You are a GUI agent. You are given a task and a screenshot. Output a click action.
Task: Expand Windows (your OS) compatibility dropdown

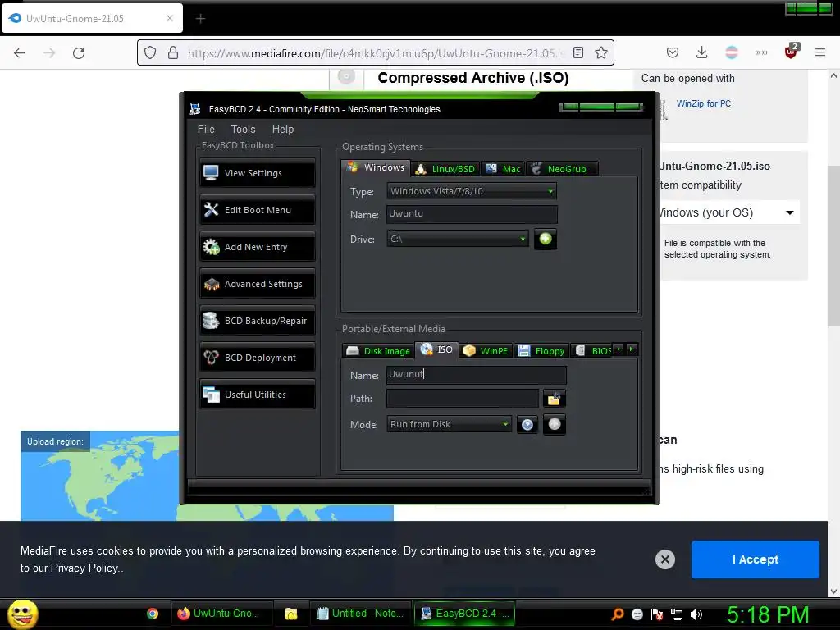[728, 212]
